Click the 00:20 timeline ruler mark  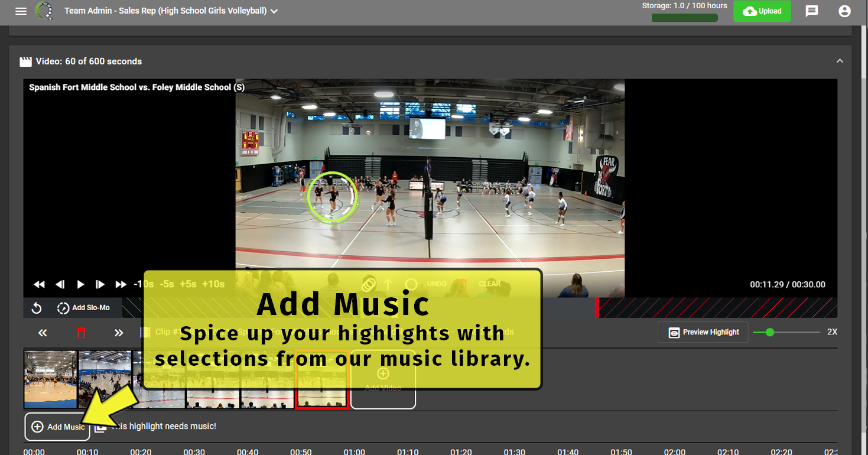tap(141, 451)
